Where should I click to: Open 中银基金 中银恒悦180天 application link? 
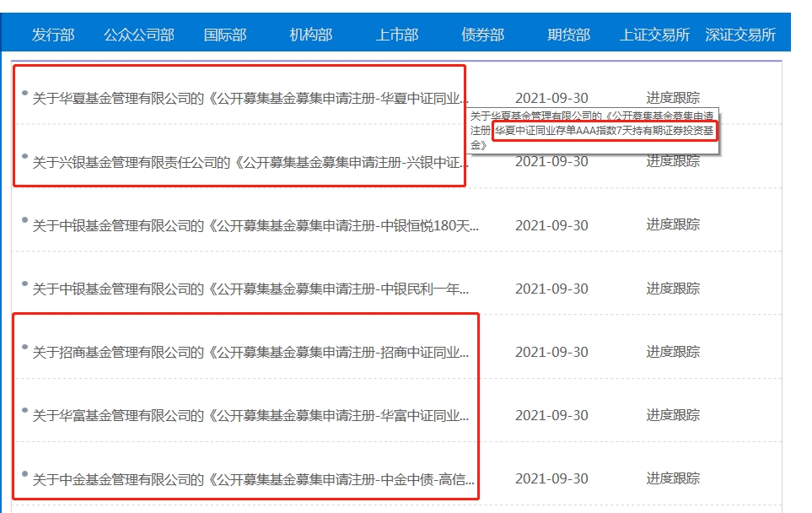click(255, 226)
